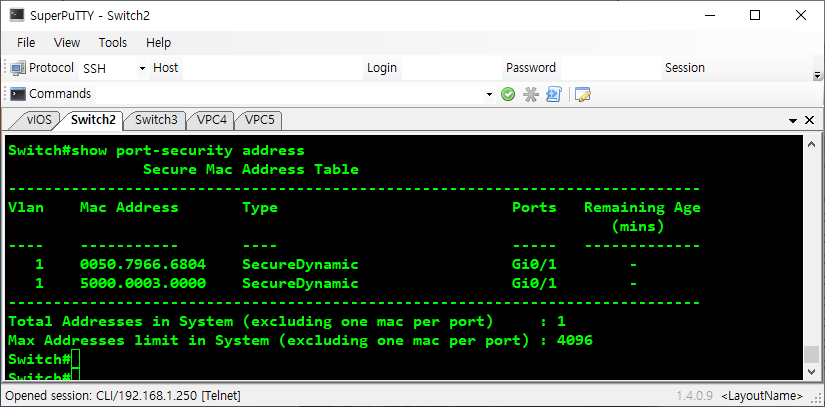Close the SuperPuTTY window

click(x=801, y=16)
